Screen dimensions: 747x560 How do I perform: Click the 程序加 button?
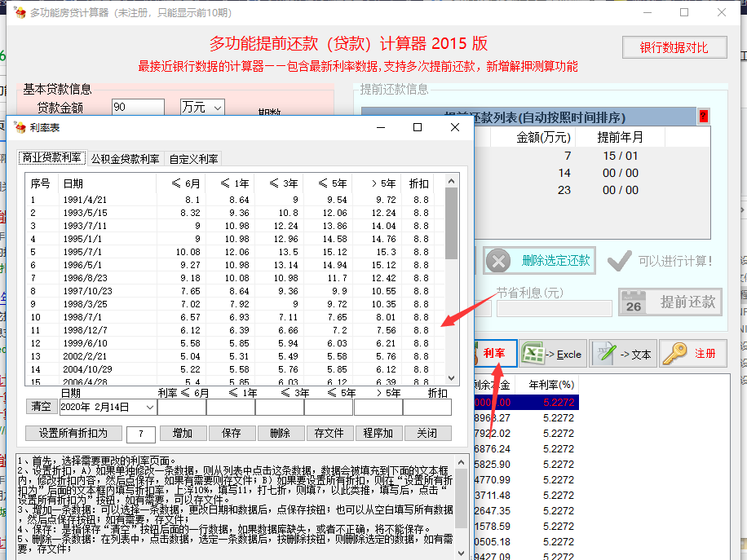pos(378,433)
